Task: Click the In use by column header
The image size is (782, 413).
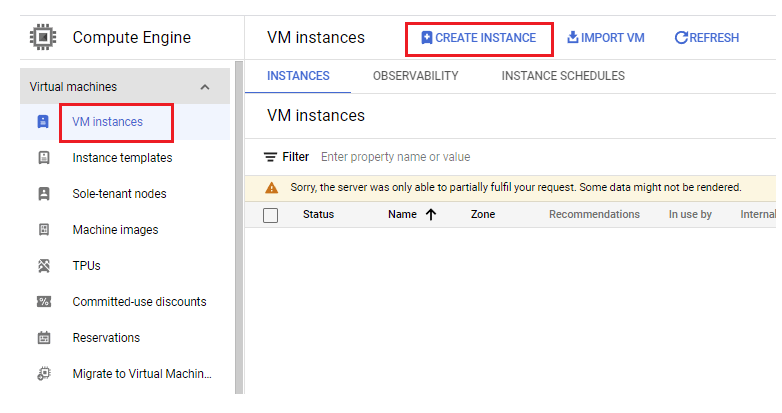Action: click(690, 214)
